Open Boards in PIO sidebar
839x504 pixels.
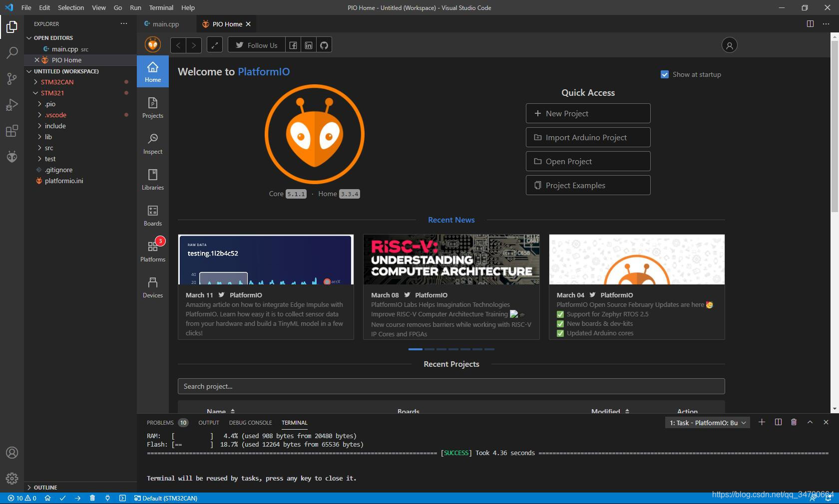(153, 216)
